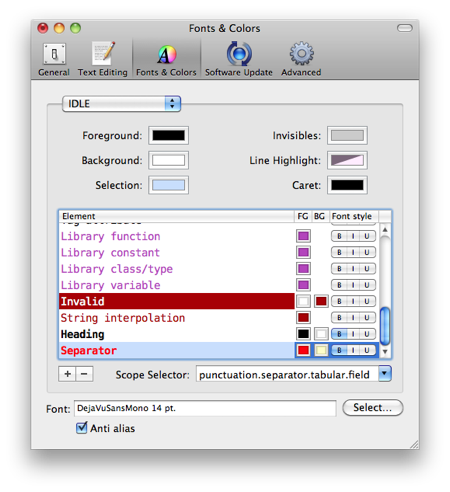Open the IDLE theme dropdown
Screen dimensions: 450x492
(x=121, y=104)
